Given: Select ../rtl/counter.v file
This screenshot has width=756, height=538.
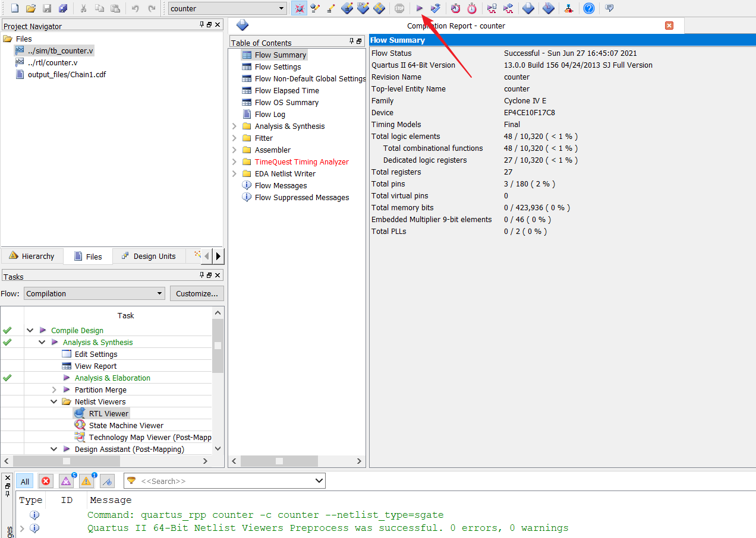Looking at the screenshot, I should click(52, 63).
